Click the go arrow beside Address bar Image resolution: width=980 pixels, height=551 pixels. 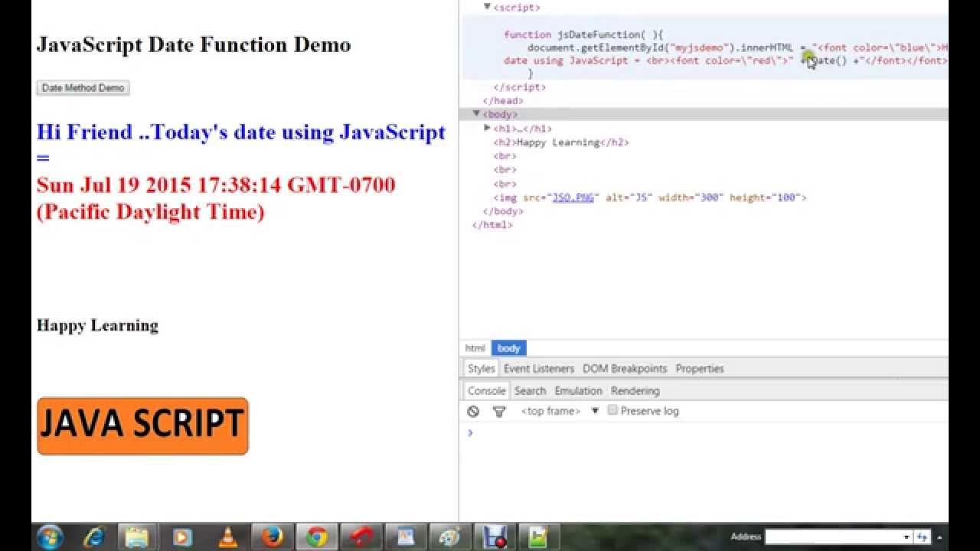[x=922, y=537]
